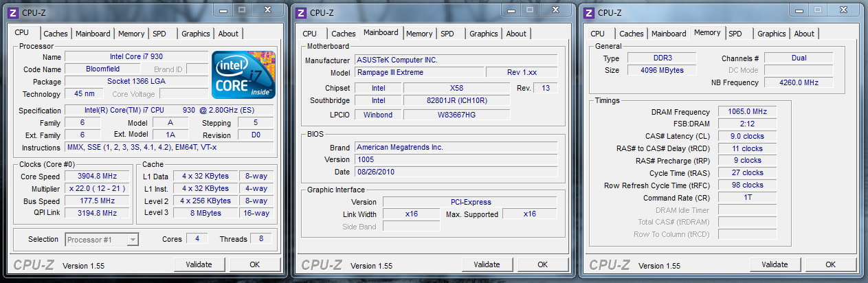868x283 pixels.
Task: Click OK in the Mainboard window
Action: pos(542,264)
